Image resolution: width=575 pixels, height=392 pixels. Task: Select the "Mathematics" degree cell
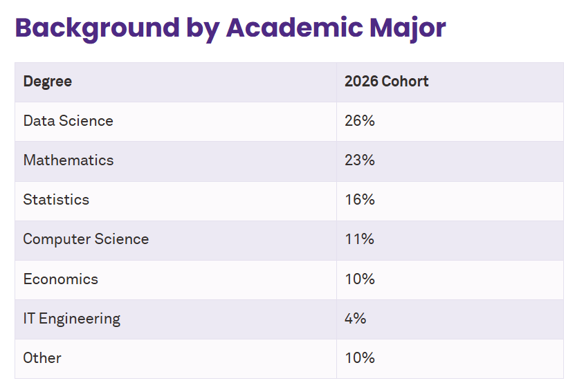(68, 160)
